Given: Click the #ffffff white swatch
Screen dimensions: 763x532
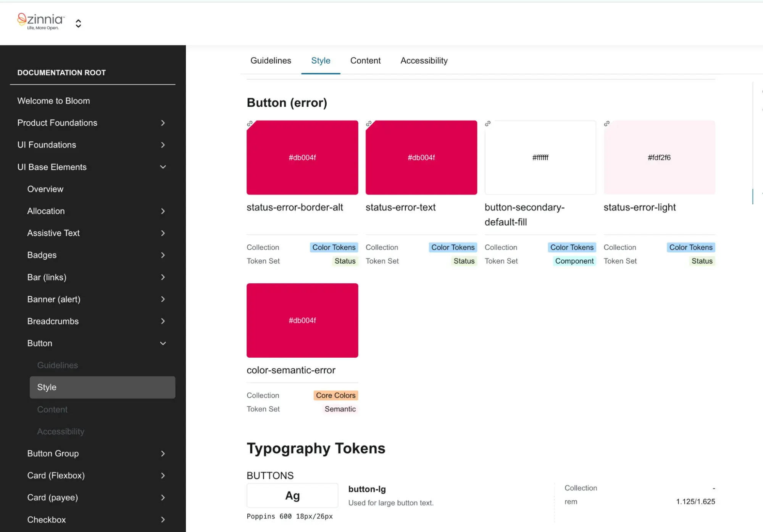Looking at the screenshot, I should (x=540, y=158).
